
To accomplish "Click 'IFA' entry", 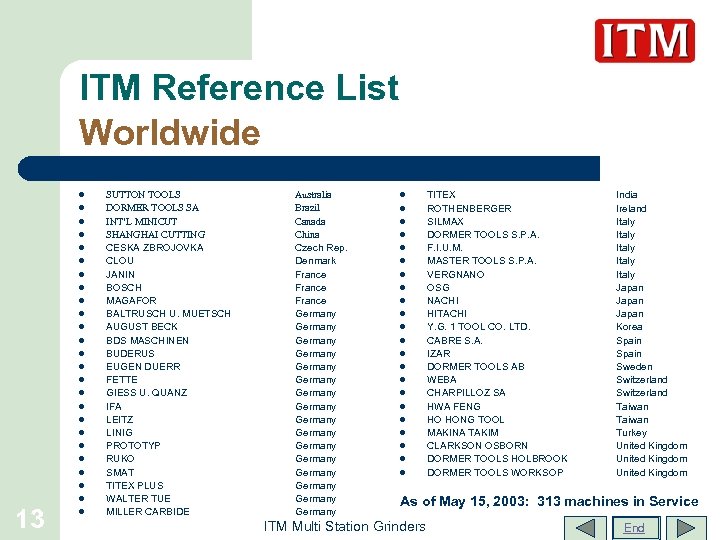I will tap(113, 406).
